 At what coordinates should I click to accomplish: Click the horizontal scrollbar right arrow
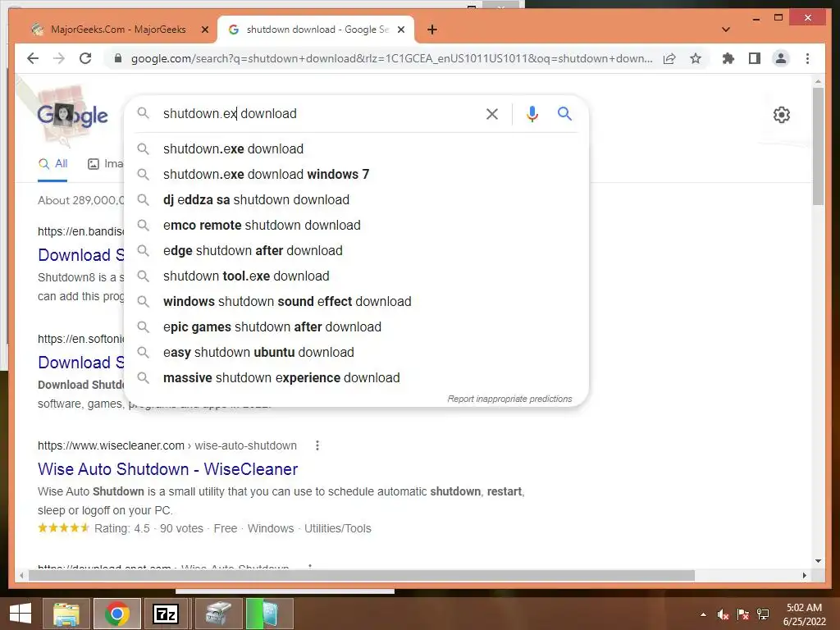(804, 575)
